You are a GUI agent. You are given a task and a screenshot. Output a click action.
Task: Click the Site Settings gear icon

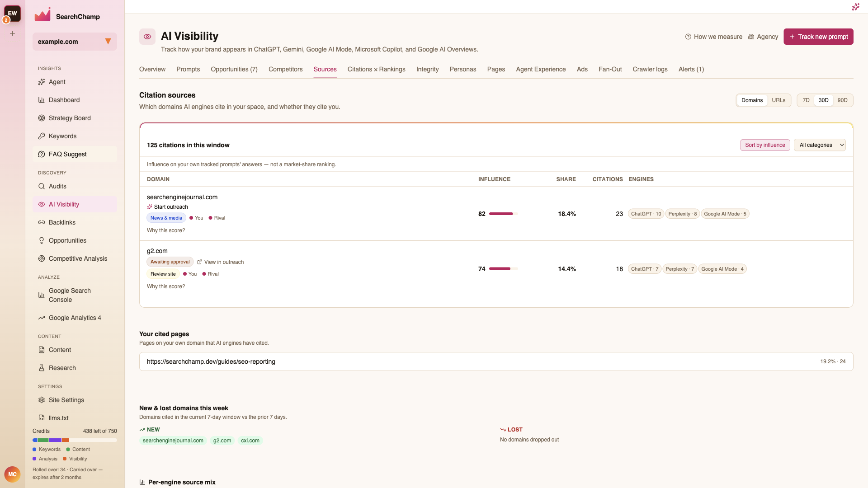[x=42, y=400]
